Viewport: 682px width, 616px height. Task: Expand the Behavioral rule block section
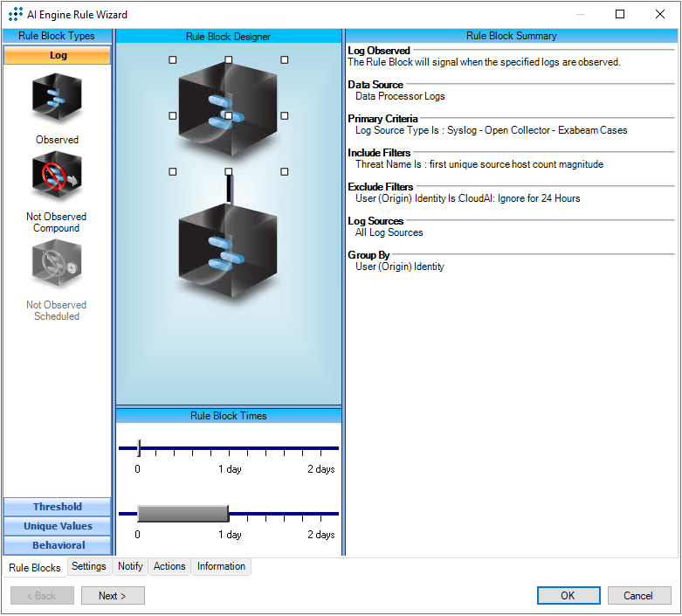[58, 545]
